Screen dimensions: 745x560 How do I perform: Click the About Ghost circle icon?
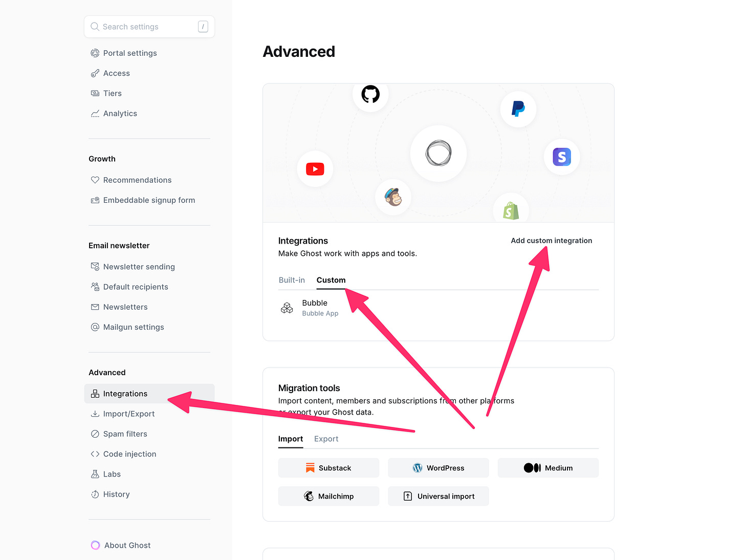(95, 546)
